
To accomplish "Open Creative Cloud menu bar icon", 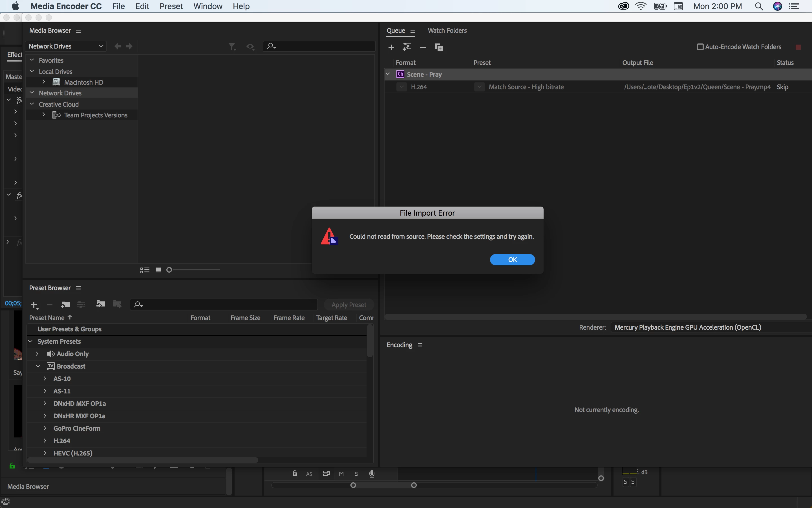I will point(623,6).
